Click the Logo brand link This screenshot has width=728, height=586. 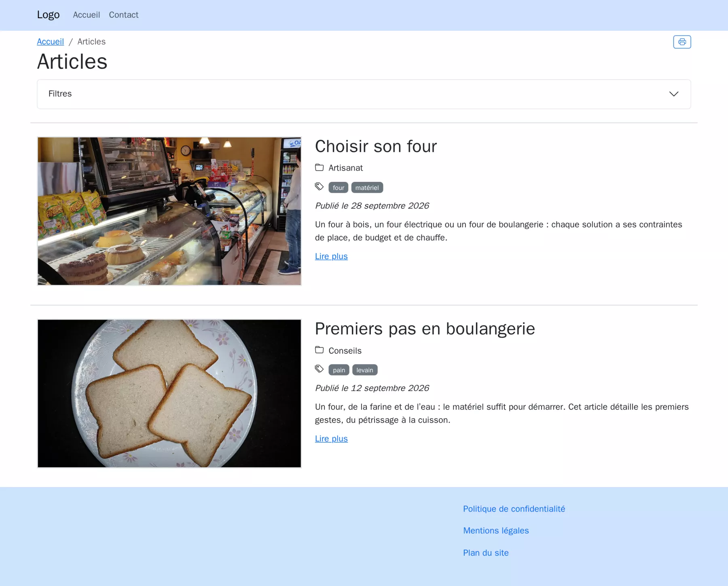49,15
